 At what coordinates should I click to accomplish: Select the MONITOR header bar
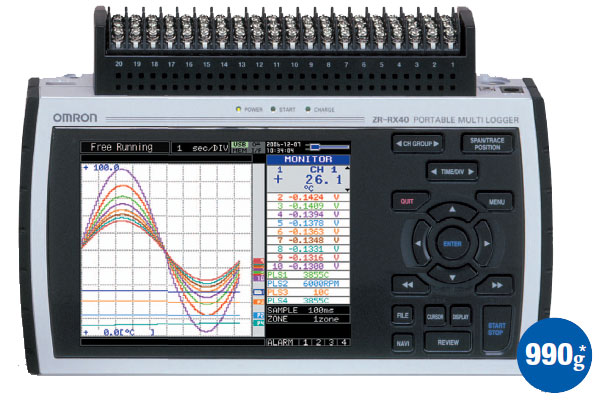tap(308, 159)
